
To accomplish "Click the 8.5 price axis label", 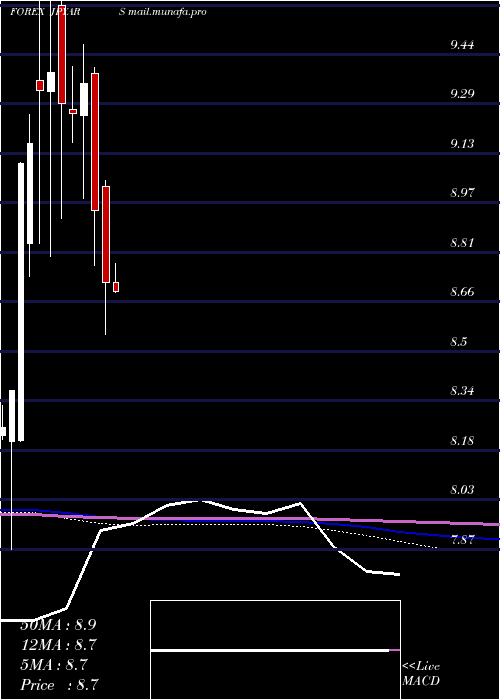I will point(459,342).
